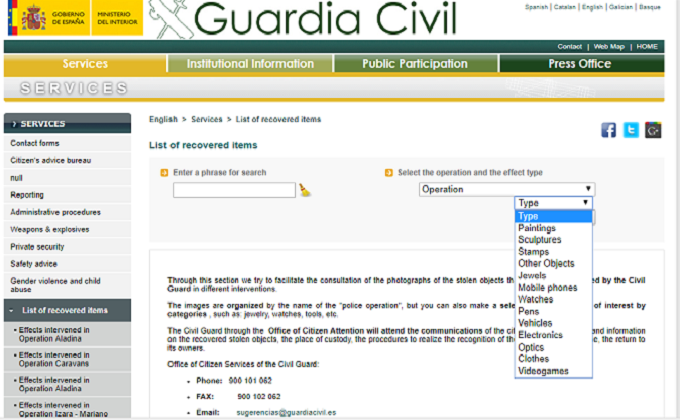Click English in the breadcrumb
680x420 pixels.
tap(163, 119)
